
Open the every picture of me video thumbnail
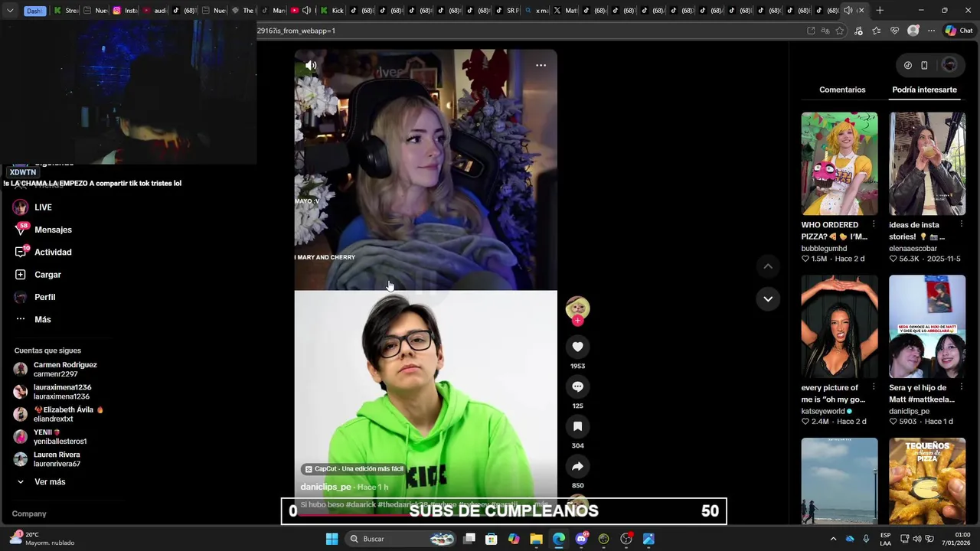pos(839,327)
